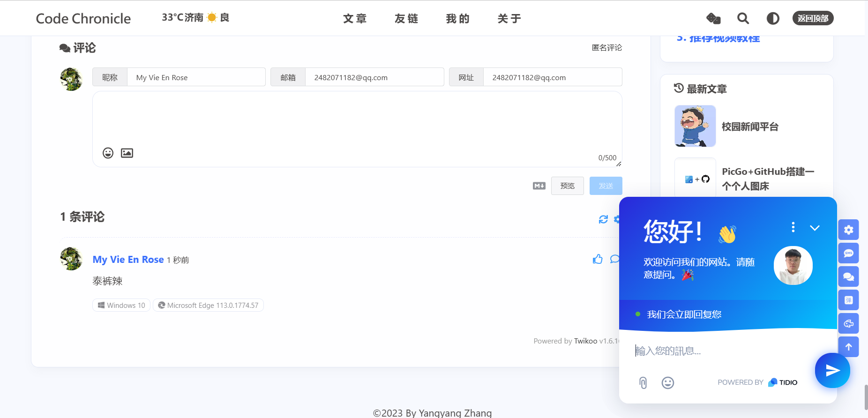Image resolution: width=868 pixels, height=418 pixels.
Task: Focus the 网址 website field
Action: tap(553, 77)
